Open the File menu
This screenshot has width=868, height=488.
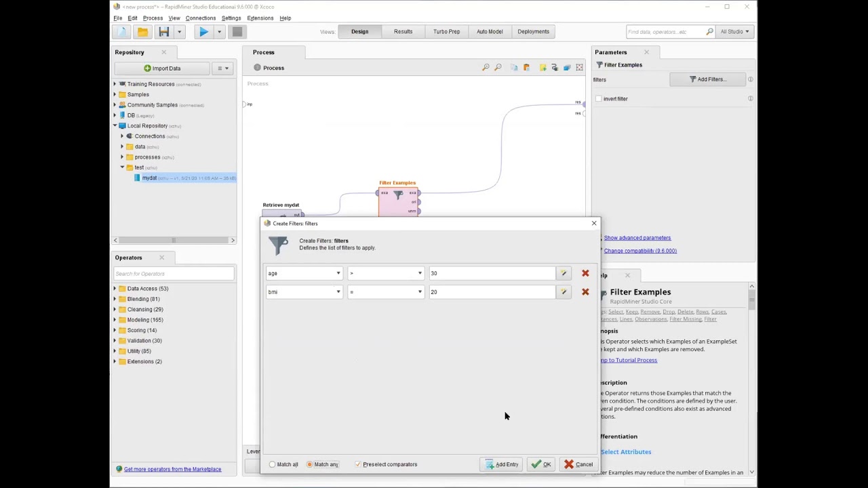[118, 18]
